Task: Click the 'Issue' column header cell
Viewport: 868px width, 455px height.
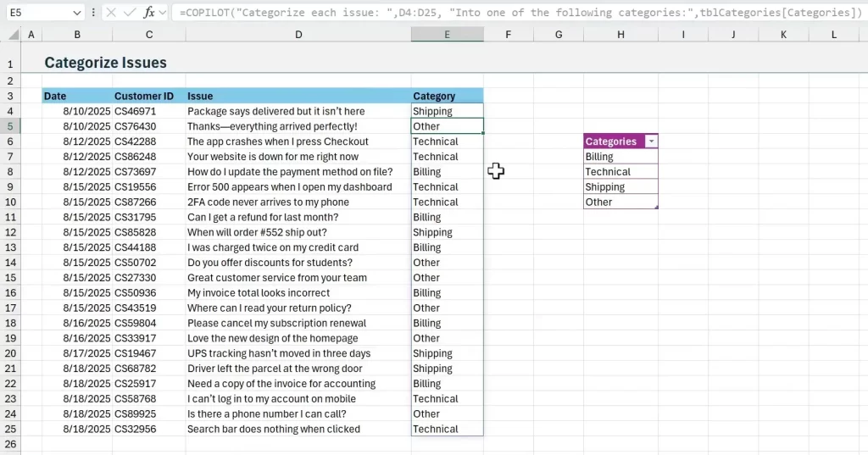Action: click(x=297, y=96)
